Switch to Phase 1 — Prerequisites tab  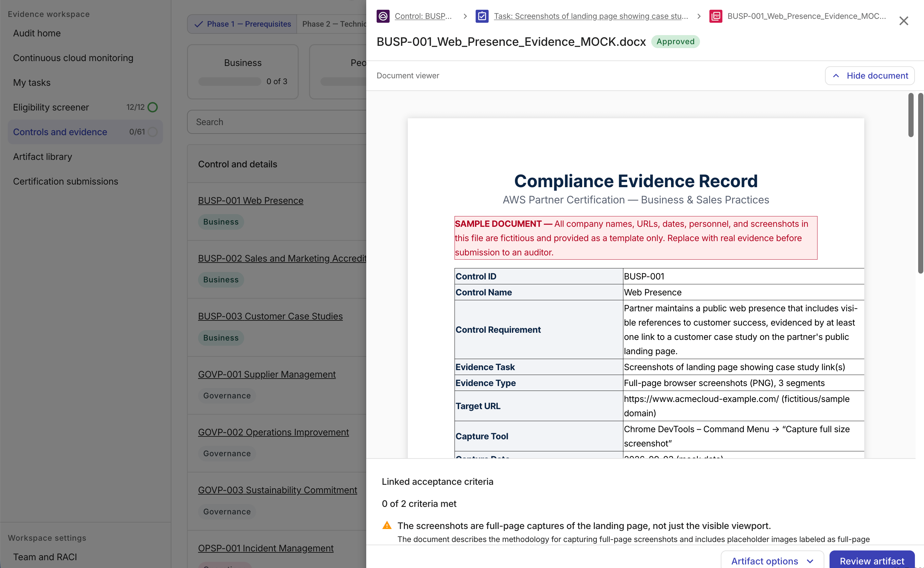(x=243, y=24)
